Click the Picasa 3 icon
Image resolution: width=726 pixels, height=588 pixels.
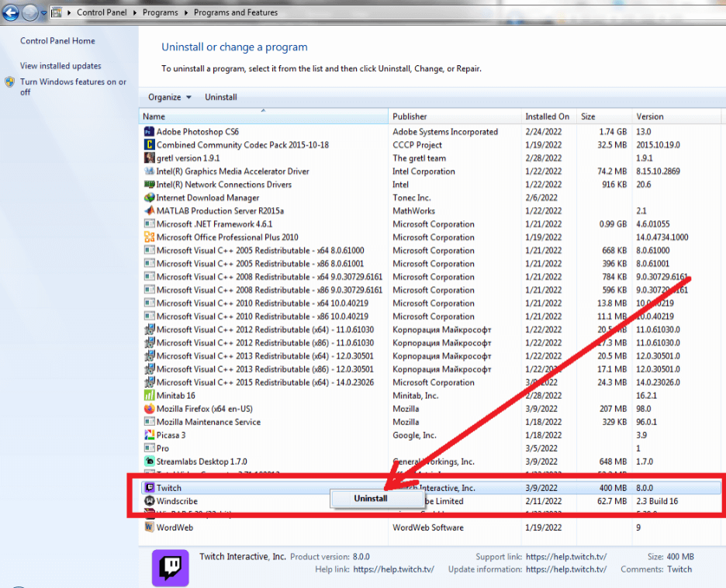[149, 435]
